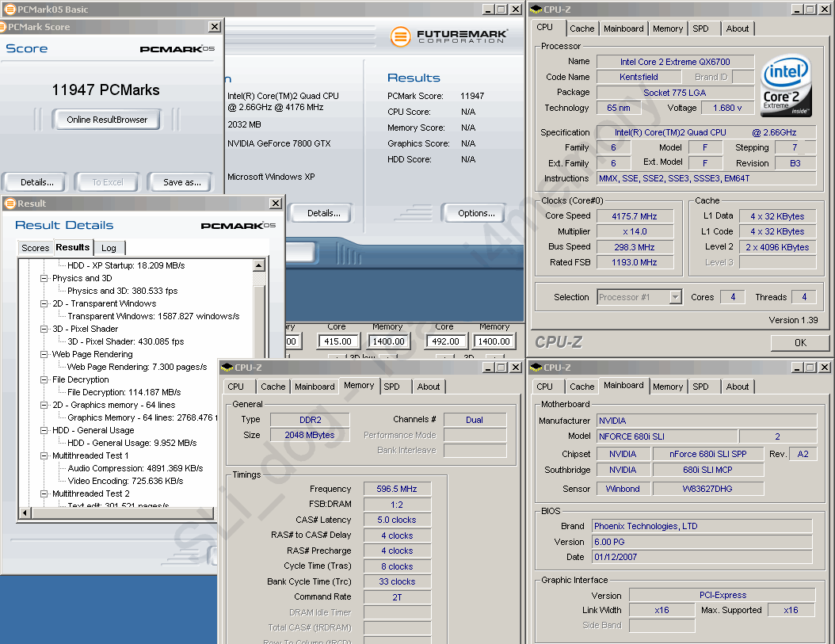This screenshot has width=835, height=644.
Task: Open CPU tab in Memory CPU-Z window
Action: click(235, 387)
